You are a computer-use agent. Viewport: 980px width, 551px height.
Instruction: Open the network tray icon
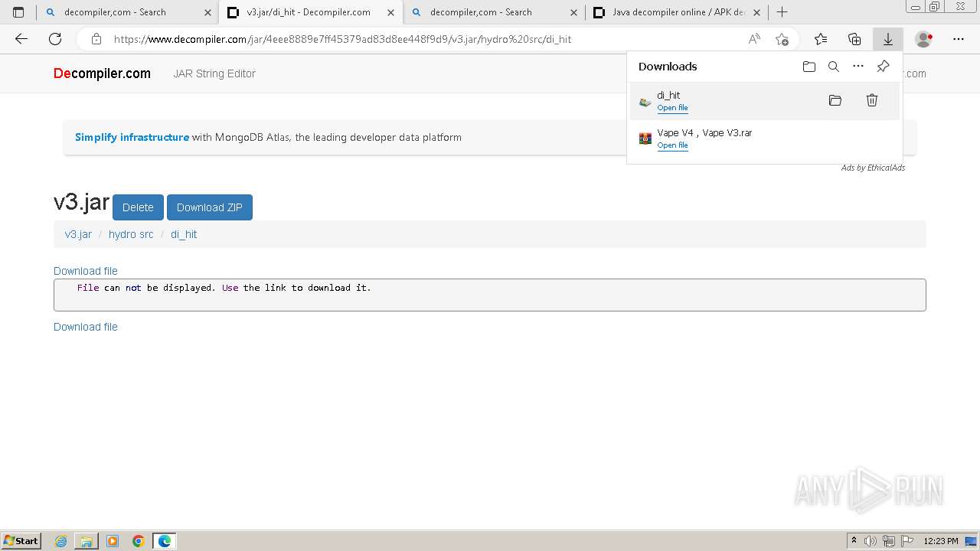[x=889, y=541]
